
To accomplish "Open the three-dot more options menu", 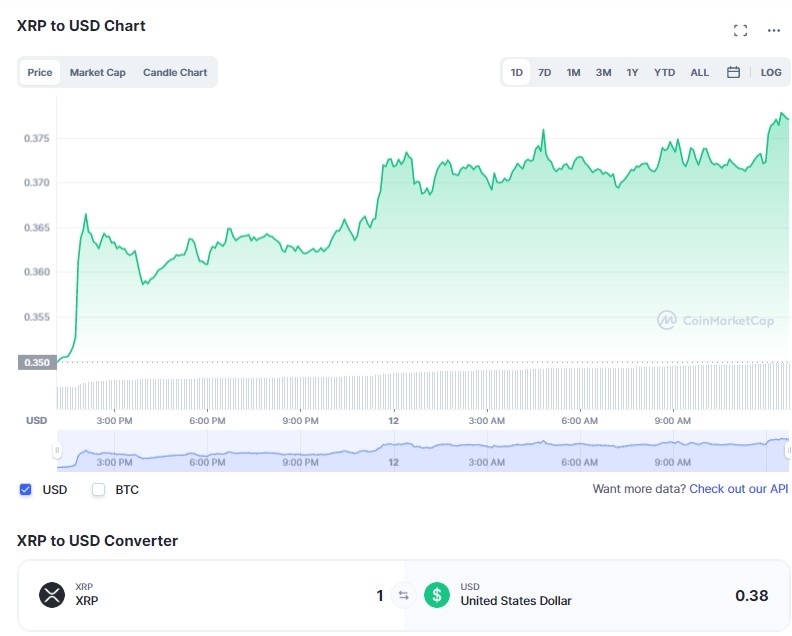I will pos(773,31).
